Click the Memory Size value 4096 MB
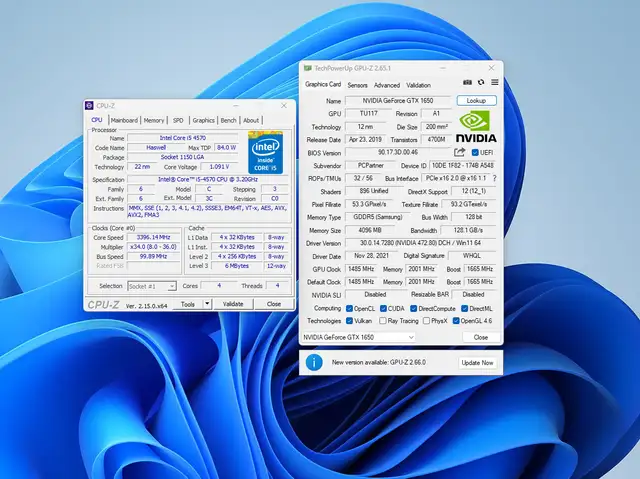The image size is (640, 479). click(x=370, y=230)
